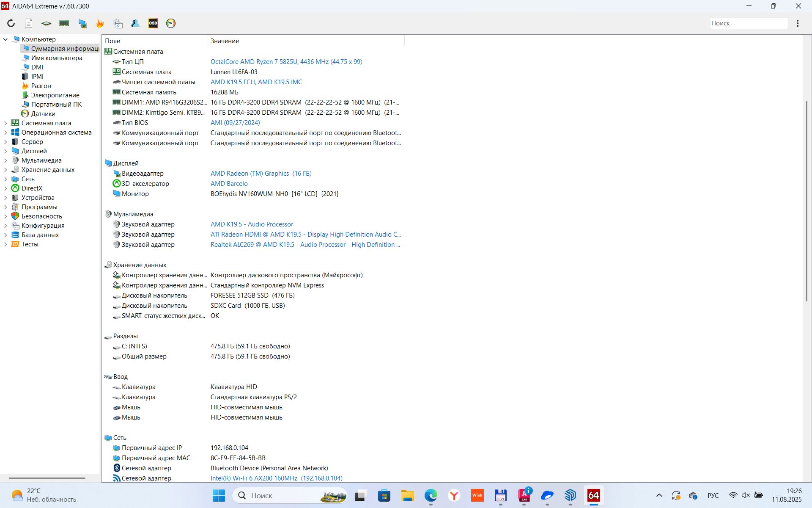
Task: Select the Lunnen LL6FA-03 motherboard value
Action: coord(234,72)
